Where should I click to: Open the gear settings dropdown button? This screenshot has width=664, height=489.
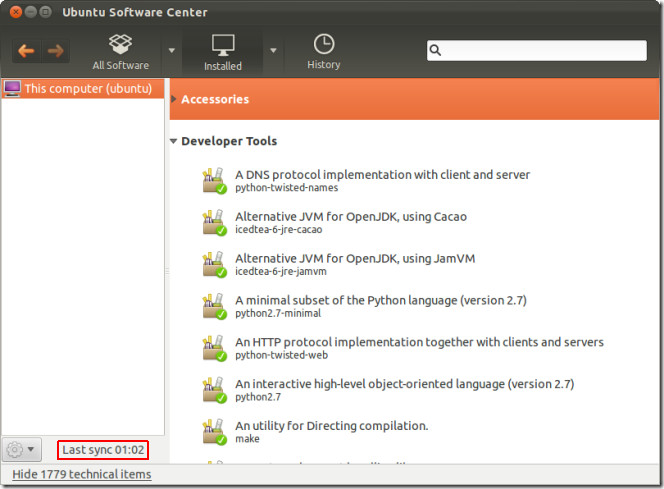click(x=22, y=450)
